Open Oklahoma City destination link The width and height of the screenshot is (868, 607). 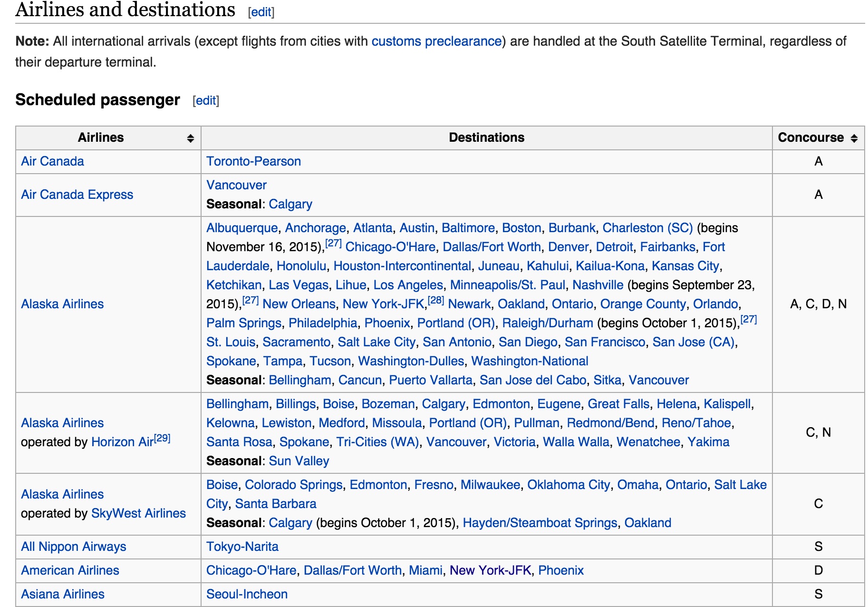569,485
